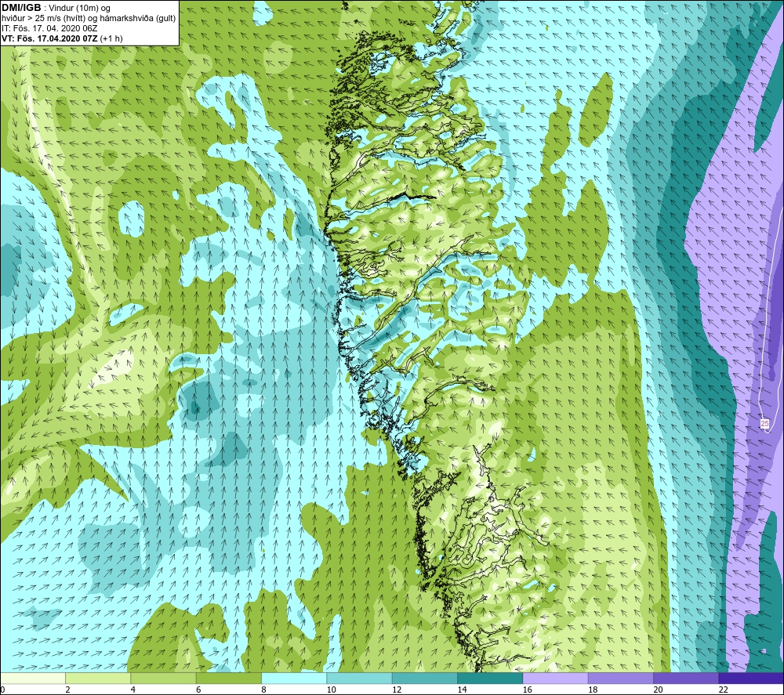Click the legend tick label 16

527,690
